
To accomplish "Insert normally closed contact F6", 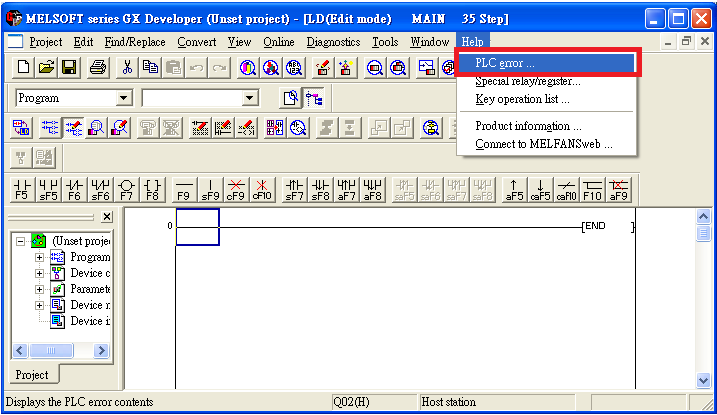I will tap(74, 190).
